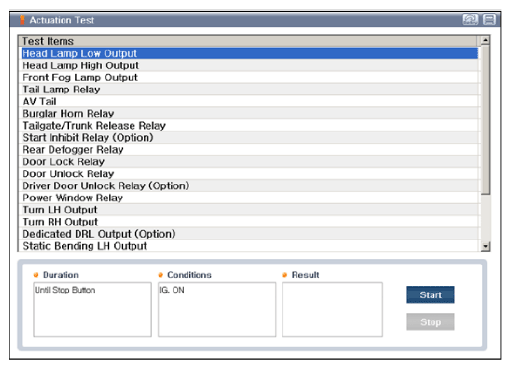Screen dimensions: 511x369
Task: Select Burglar Horn Relay item
Action: tap(249, 113)
